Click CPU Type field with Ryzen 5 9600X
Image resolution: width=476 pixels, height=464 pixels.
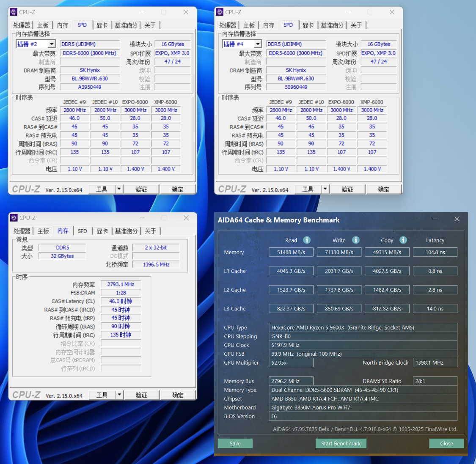coord(363,327)
